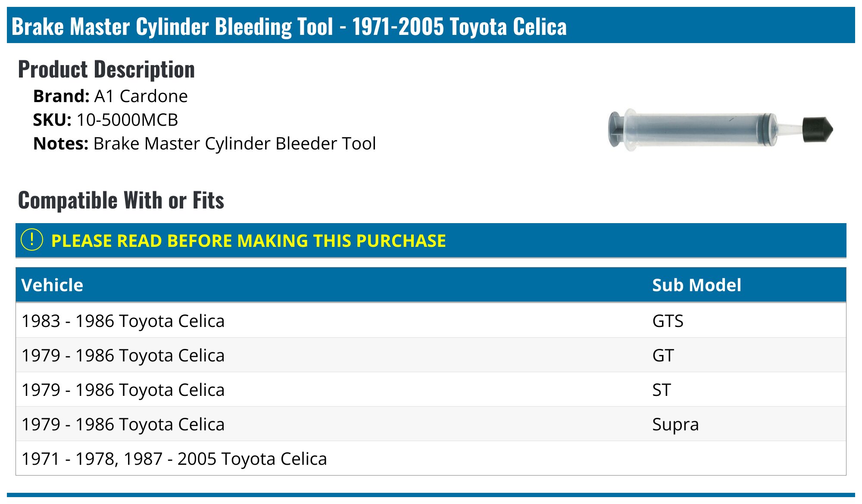Image resolution: width=862 pixels, height=504 pixels.
Task: Click the Supra sub model cell
Action: point(675,424)
